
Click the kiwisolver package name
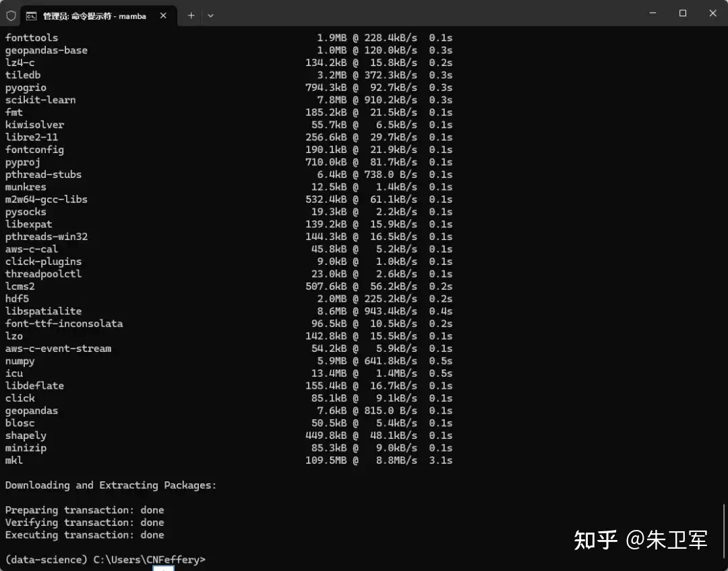pos(34,125)
